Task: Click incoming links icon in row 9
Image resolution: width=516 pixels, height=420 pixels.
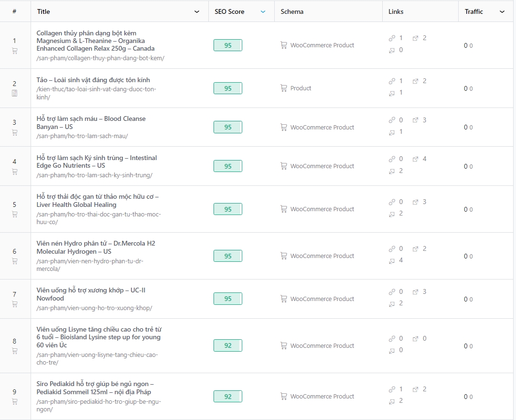Action: [x=392, y=401]
